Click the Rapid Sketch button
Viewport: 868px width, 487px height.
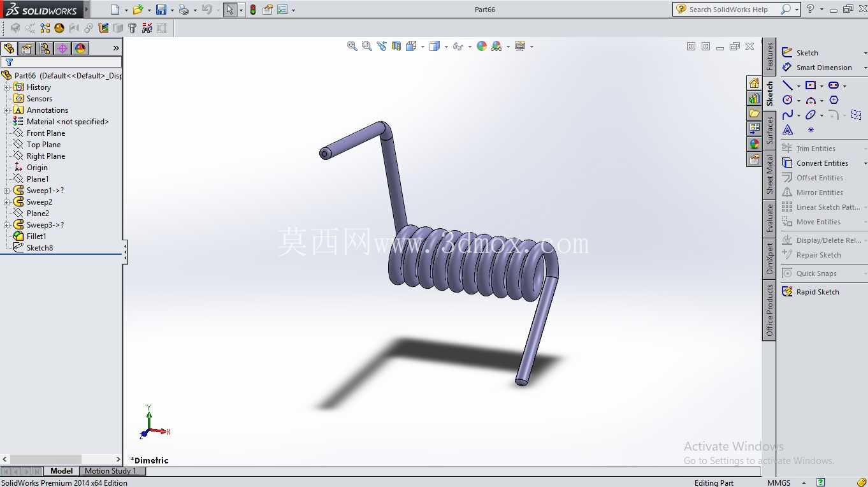pyautogui.click(x=811, y=292)
